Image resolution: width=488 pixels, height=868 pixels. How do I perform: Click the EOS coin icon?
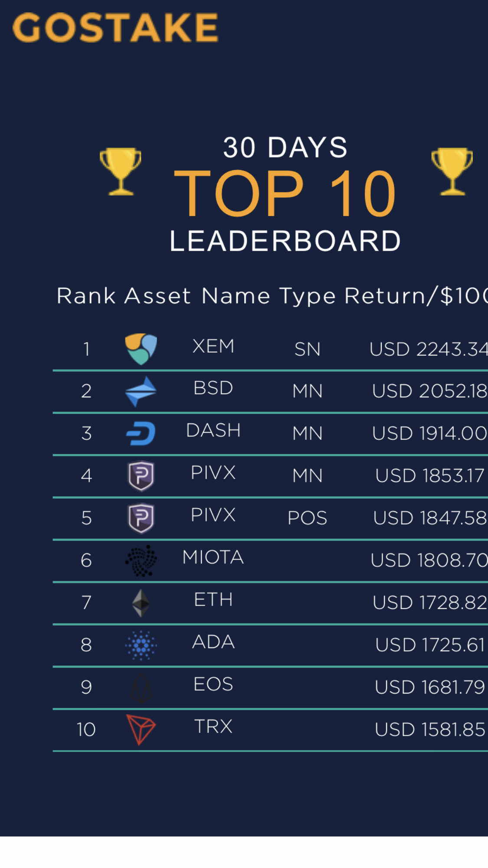pyautogui.click(x=141, y=688)
